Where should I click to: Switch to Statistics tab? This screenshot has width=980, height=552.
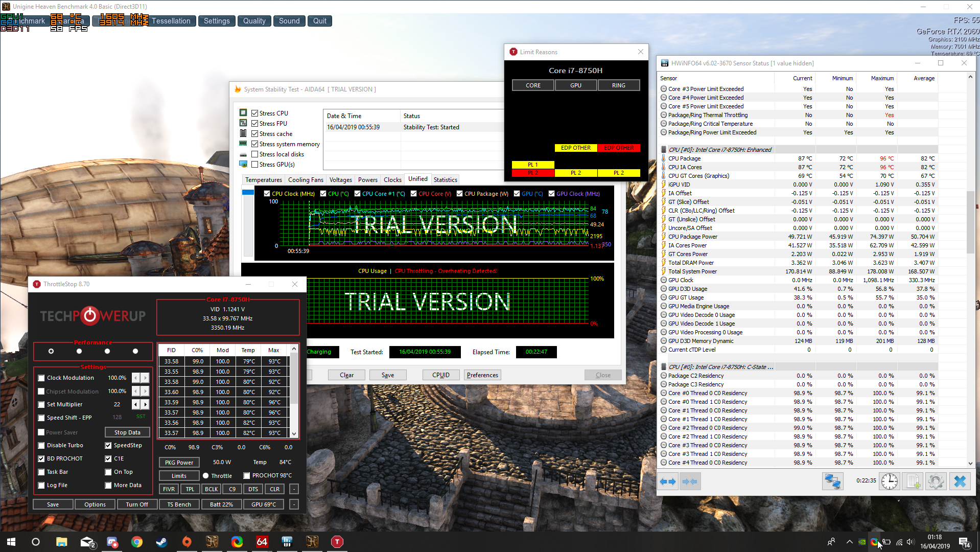click(445, 180)
